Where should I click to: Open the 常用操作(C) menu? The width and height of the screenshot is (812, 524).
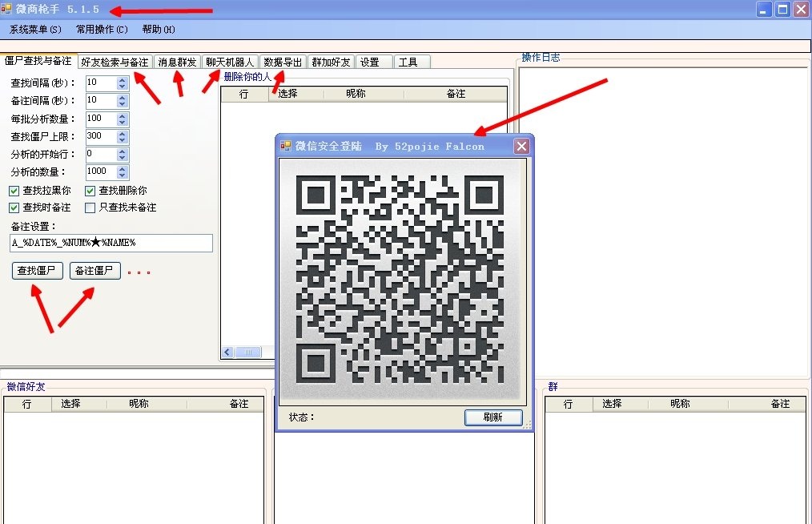coord(102,30)
